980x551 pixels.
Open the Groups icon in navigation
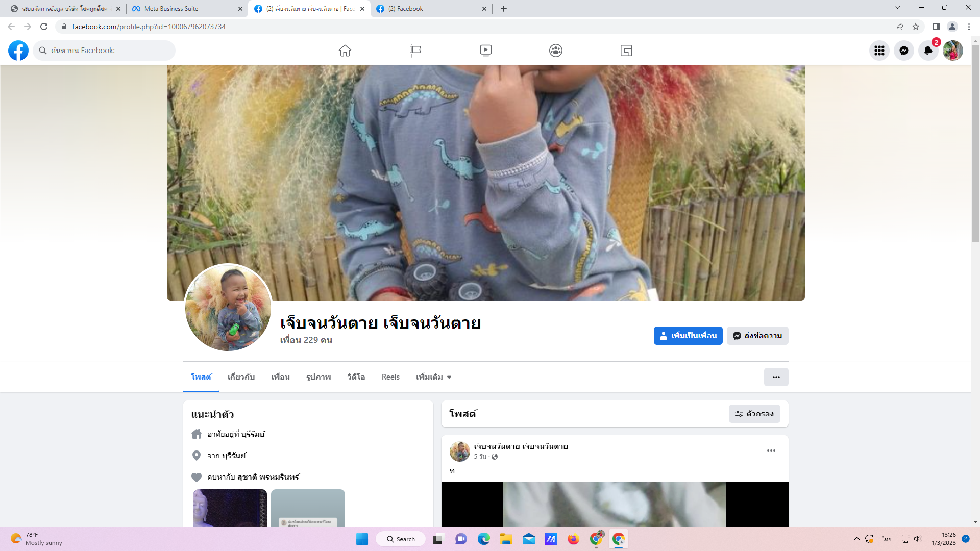[x=556, y=51]
